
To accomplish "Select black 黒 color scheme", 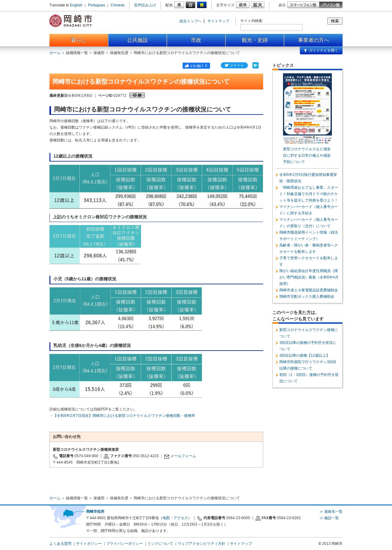I will [x=179, y=5].
